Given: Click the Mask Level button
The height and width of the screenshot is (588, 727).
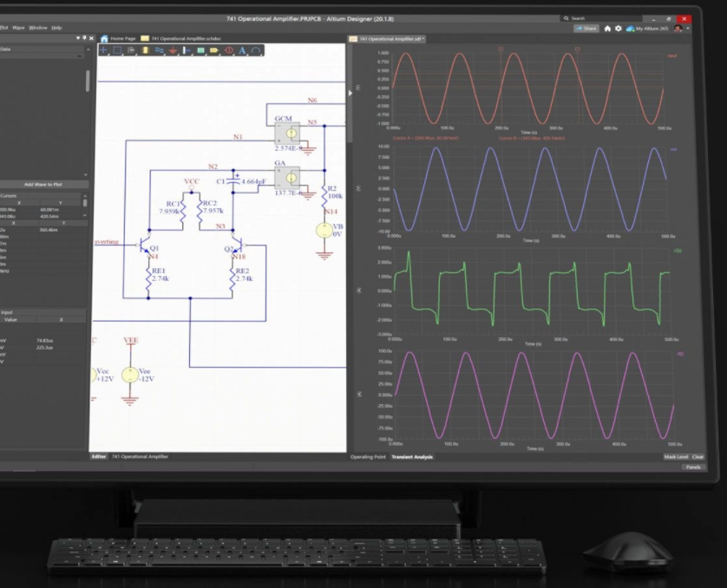Looking at the screenshot, I should coord(676,457).
